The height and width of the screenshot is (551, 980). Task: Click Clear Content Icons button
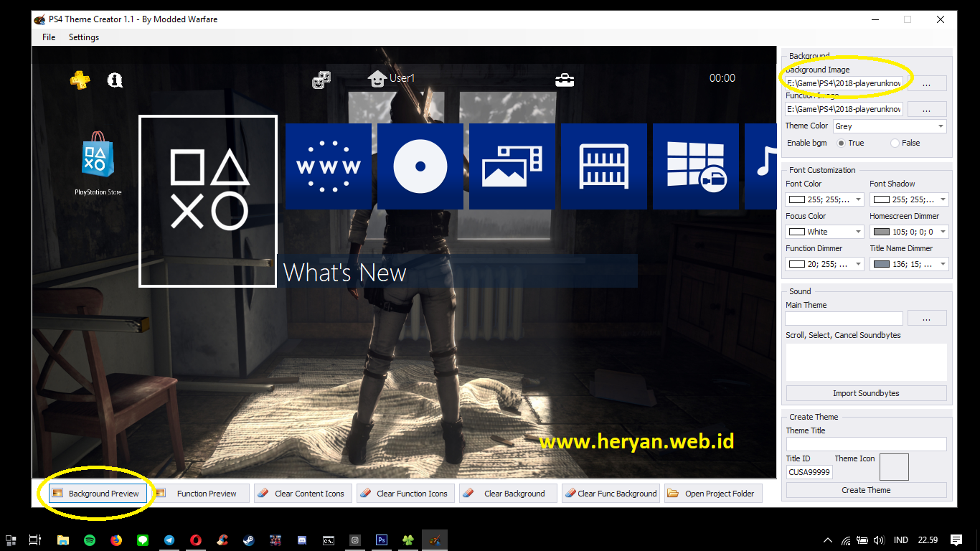tap(303, 494)
